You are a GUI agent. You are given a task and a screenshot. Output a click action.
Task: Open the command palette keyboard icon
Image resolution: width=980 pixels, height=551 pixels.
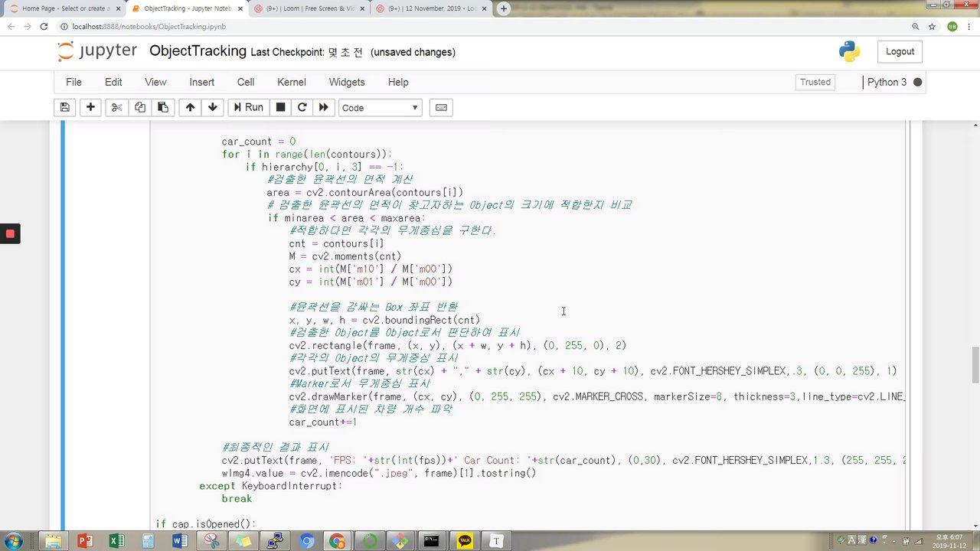[441, 108]
